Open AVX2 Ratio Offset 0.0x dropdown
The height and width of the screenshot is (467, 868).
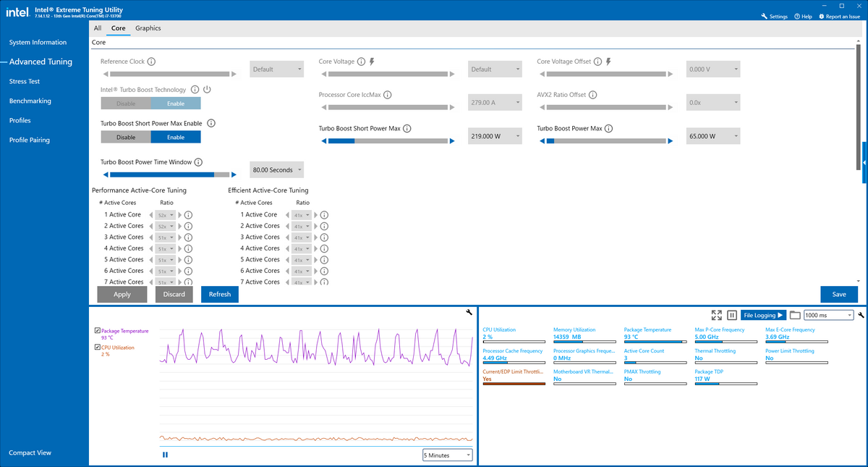point(713,103)
